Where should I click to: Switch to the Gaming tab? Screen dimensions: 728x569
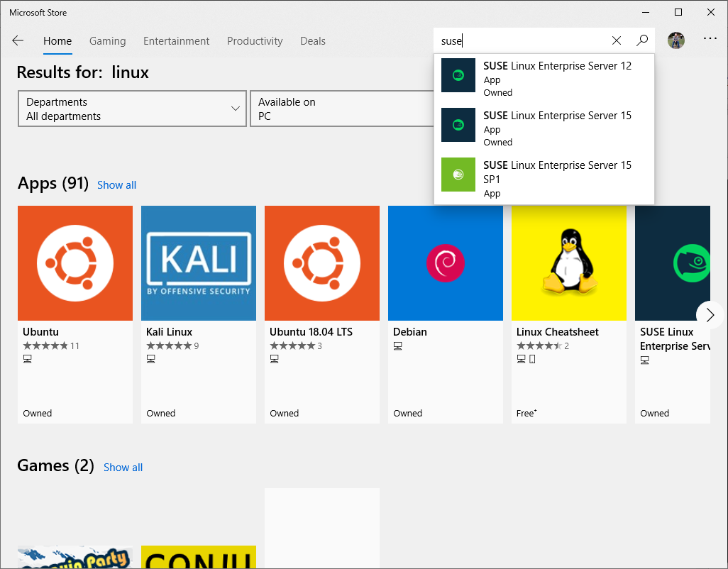108,41
